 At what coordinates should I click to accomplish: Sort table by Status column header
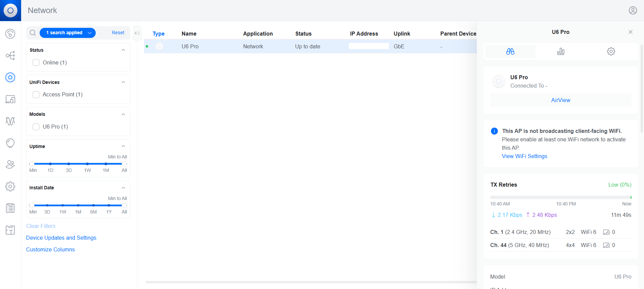(x=304, y=34)
